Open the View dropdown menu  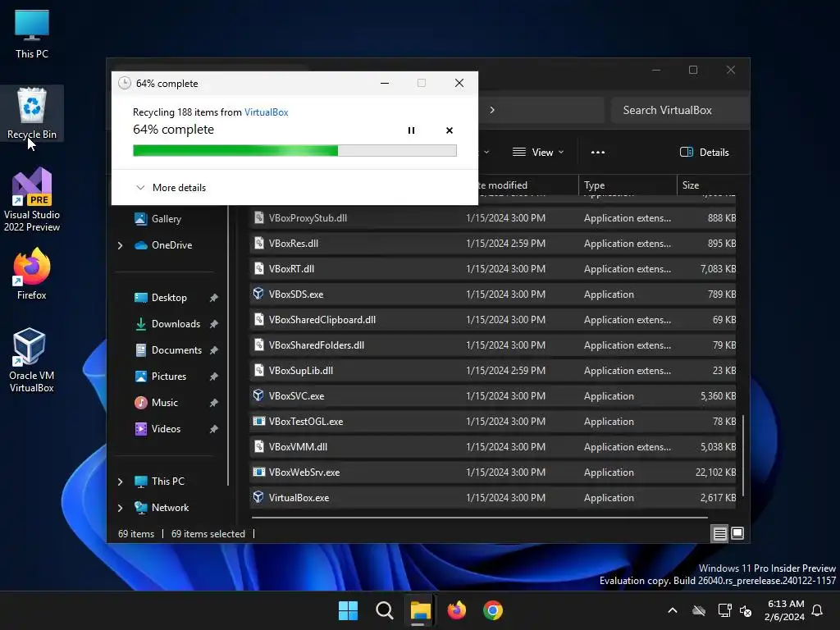538,152
